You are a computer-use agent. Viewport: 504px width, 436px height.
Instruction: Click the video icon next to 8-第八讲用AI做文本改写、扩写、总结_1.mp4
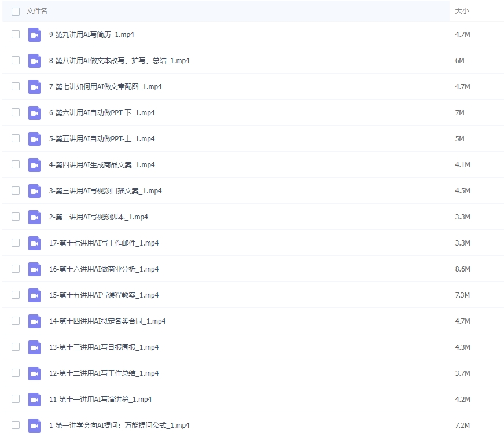pyautogui.click(x=34, y=60)
